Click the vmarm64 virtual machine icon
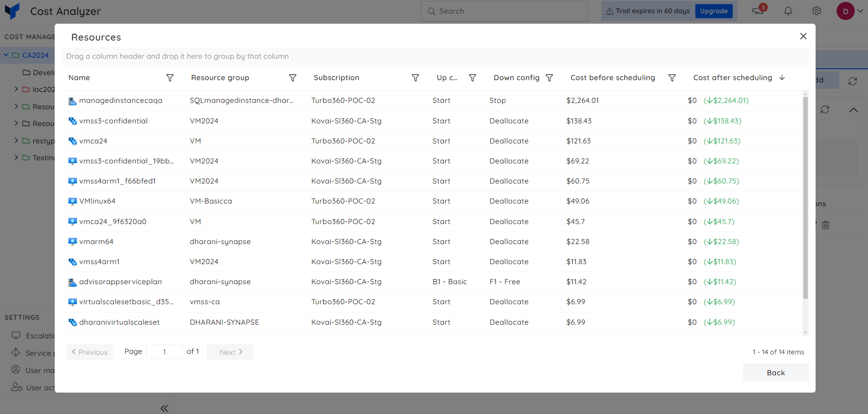 click(x=72, y=242)
